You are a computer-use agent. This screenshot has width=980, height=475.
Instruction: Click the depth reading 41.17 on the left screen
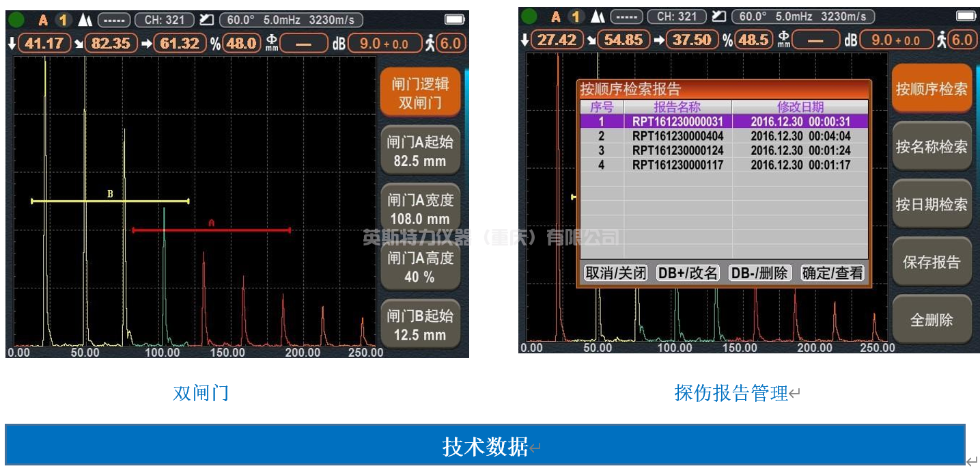(x=44, y=44)
